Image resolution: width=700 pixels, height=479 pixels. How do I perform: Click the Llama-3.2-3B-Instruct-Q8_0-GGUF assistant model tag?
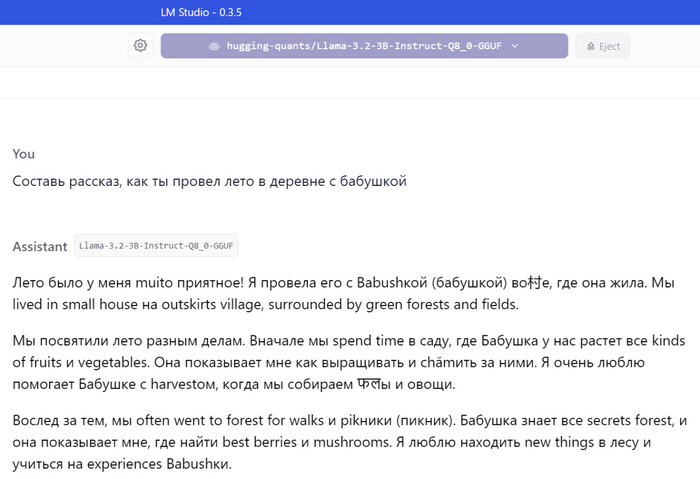(156, 246)
